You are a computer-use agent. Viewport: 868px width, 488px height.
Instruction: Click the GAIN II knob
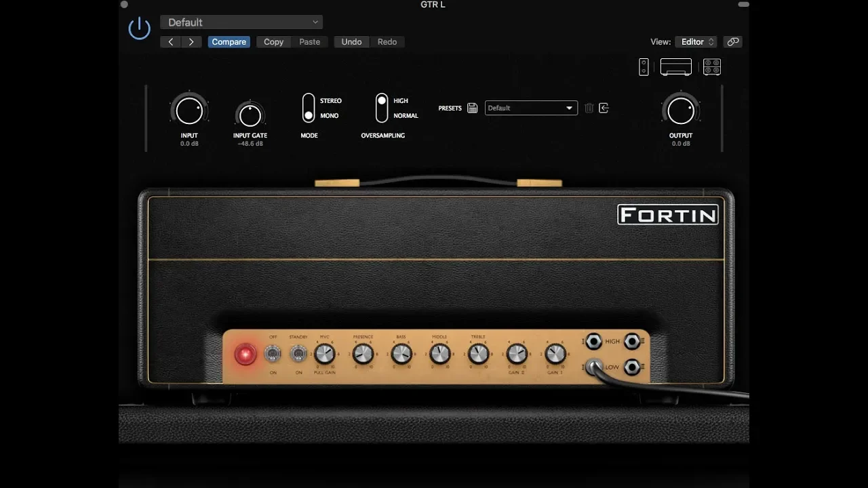[517, 354]
